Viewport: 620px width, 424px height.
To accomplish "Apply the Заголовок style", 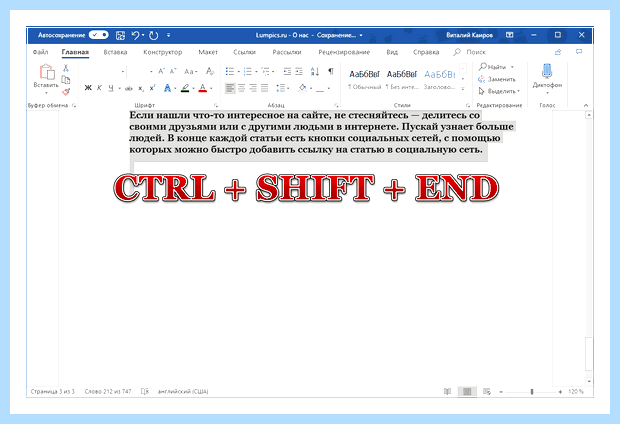I will (440, 79).
